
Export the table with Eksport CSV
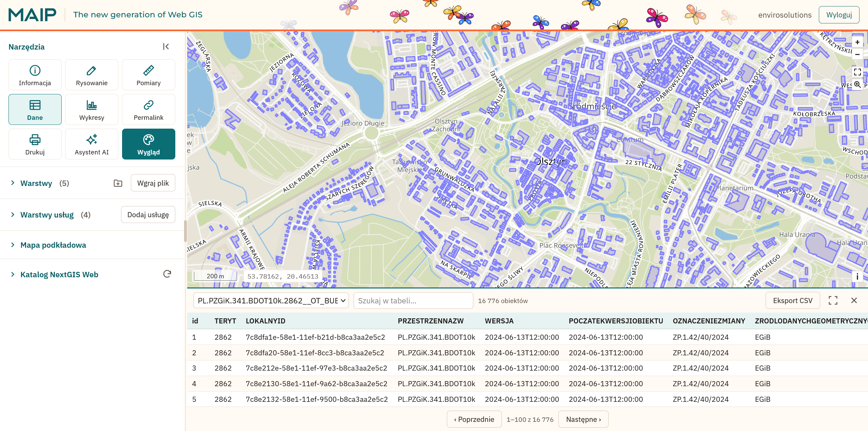(793, 301)
